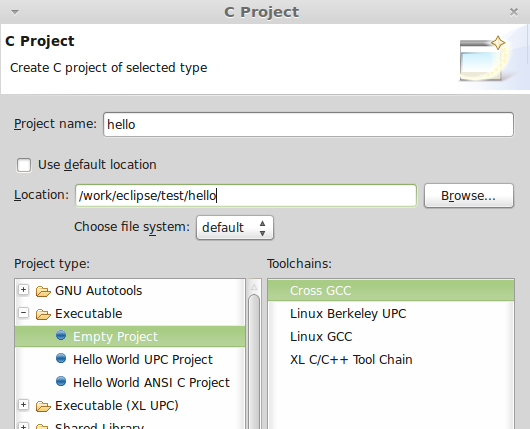Viewport: 530px width, 429px height.
Task: Expand the GNU Autotools tree node
Action: pos(23,290)
